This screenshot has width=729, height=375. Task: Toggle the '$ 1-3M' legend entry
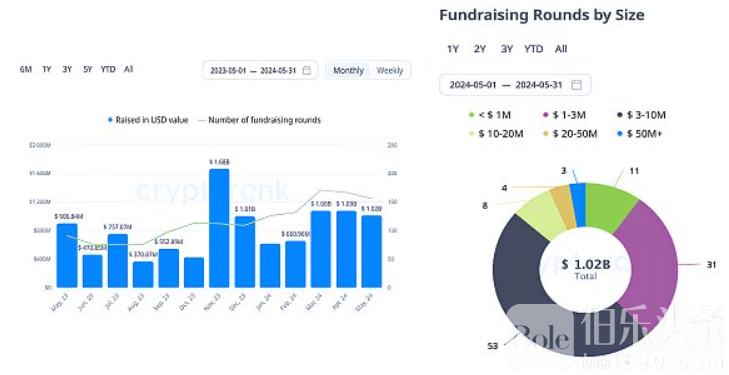[x=564, y=115]
